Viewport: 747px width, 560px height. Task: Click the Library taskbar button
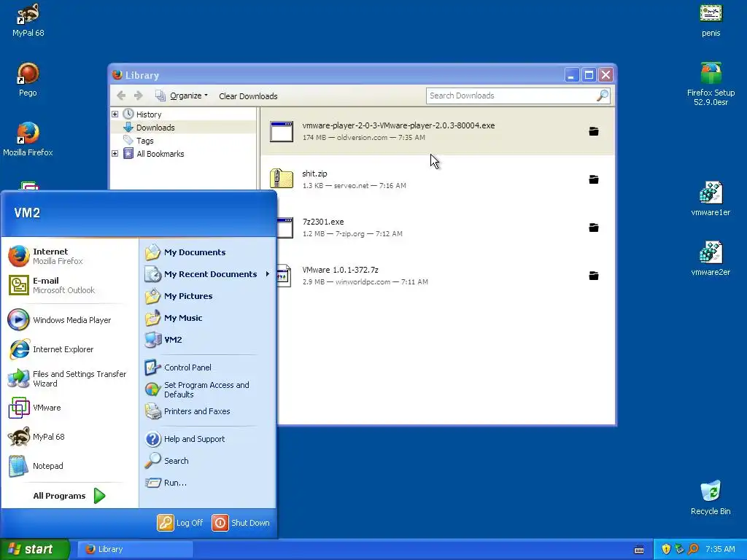[135, 549]
